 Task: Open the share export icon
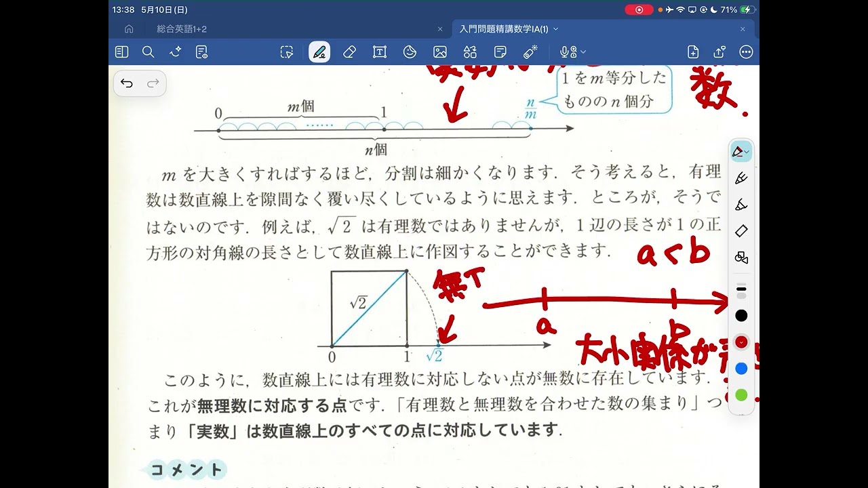tap(719, 52)
